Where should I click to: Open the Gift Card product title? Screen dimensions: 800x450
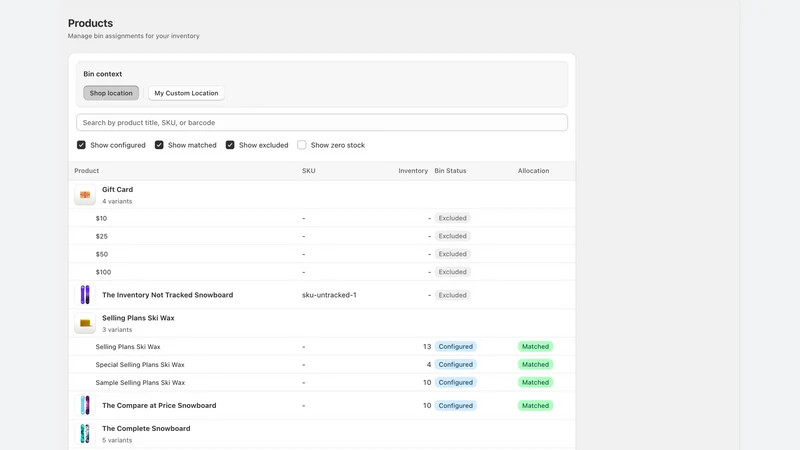(117, 189)
